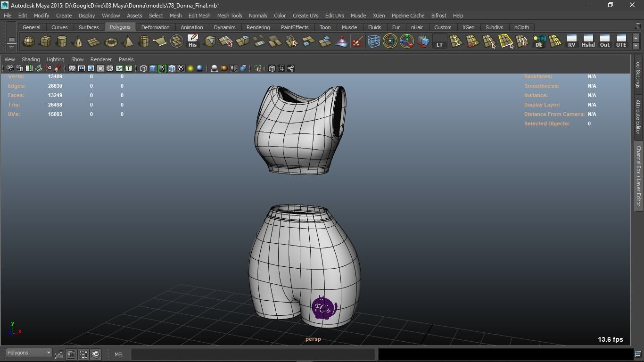
Task: Click the lattice wireframe cage shelf icon
Action: (x=374, y=41)
